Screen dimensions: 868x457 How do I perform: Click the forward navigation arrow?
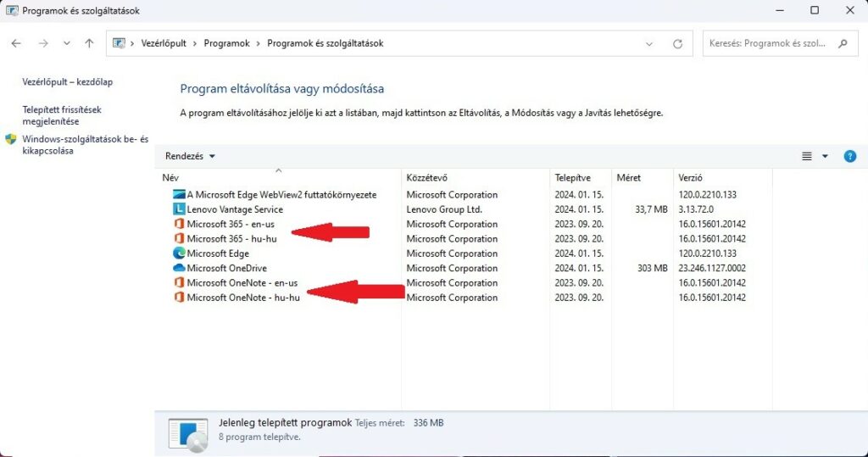click(43, 43)
